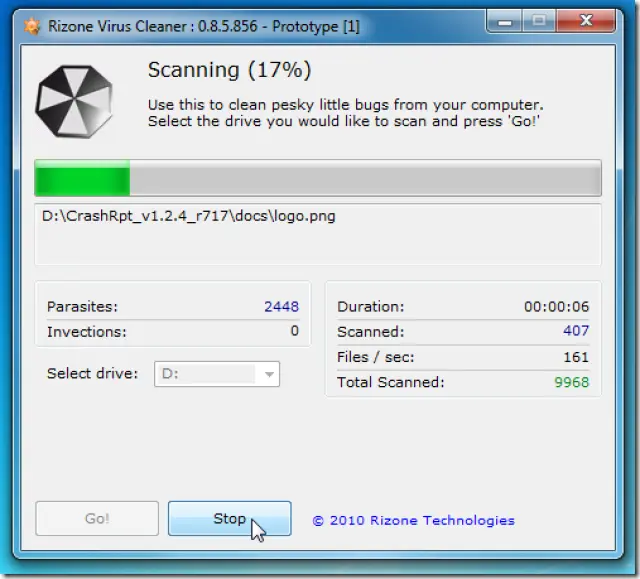Click the Parasites count value 2448

pos(281,307)
